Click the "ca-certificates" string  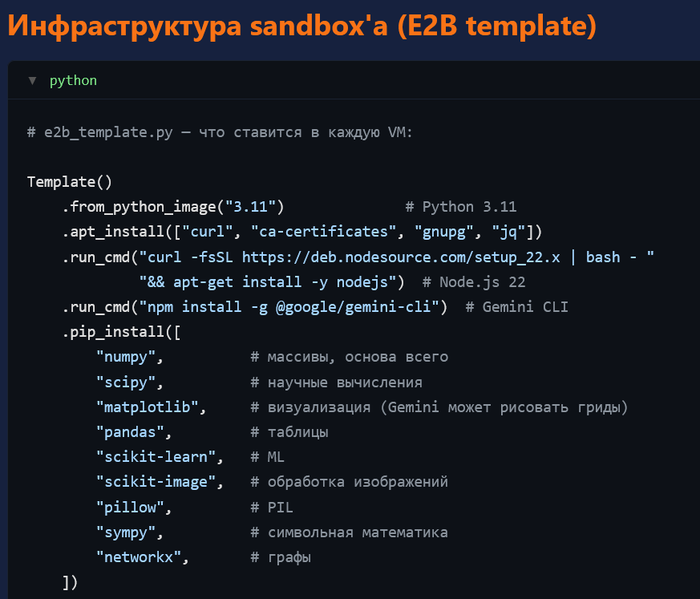[x=324, y=232]
